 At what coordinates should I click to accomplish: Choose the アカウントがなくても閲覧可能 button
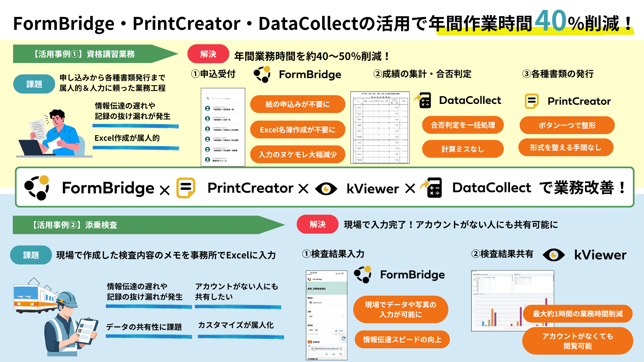(x=578, y=341)
